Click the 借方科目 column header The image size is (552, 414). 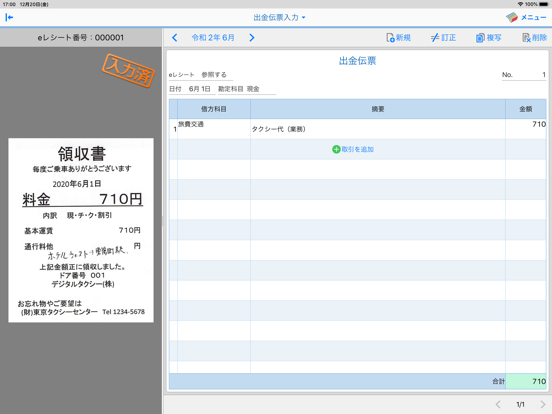click(x=214, y=109)
